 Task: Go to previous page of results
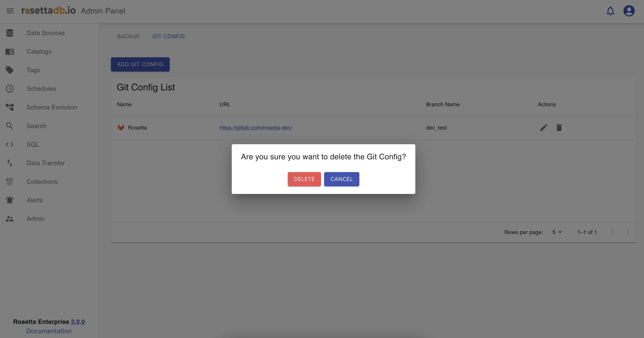612,232
